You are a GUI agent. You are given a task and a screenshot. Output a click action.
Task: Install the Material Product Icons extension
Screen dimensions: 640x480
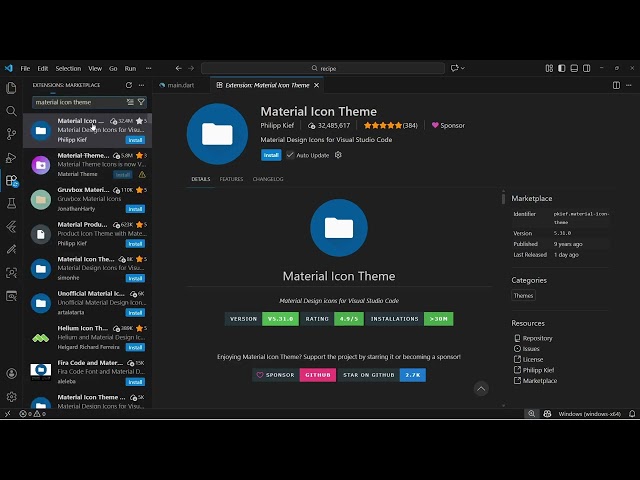[x=135, y=244]
